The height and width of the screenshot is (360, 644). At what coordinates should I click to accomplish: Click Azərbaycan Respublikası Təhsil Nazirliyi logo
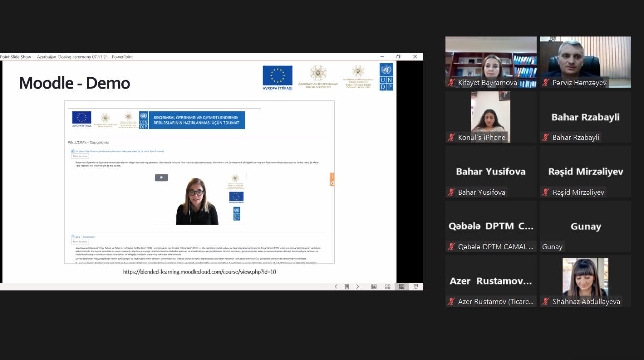(x=318, y=77)
